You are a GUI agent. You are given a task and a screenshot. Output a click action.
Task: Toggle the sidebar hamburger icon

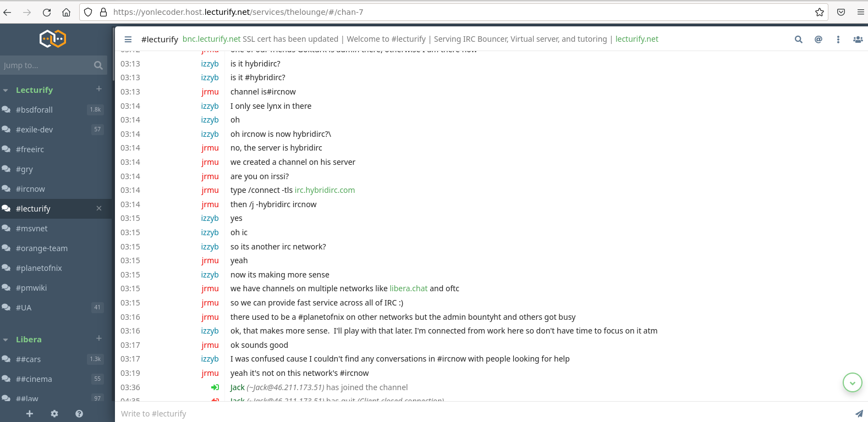tap(128, 40)
